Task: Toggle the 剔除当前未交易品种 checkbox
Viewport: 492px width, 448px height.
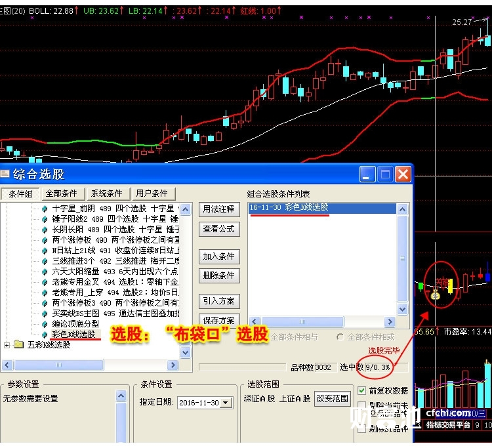Action: point(361,405)
